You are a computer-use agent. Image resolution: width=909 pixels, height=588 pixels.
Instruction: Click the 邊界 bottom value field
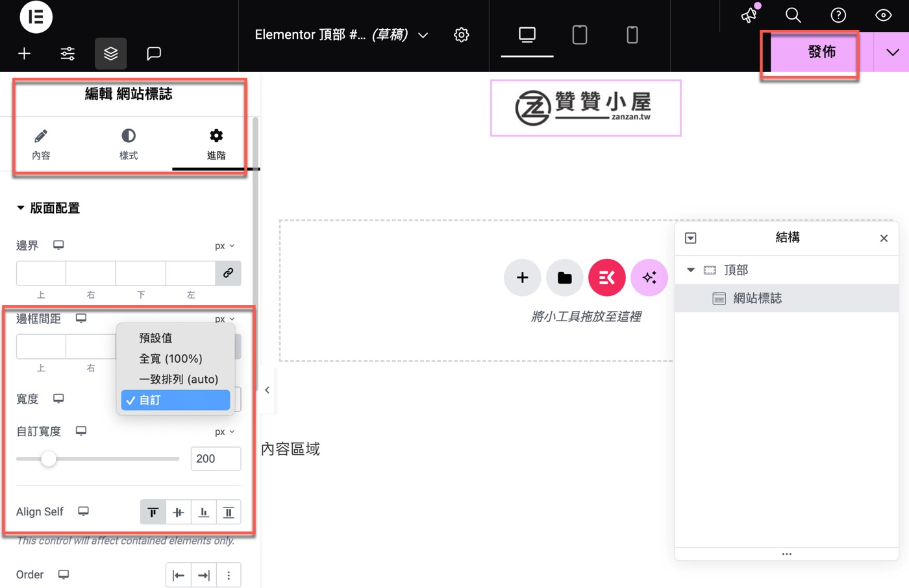[141, 273]
